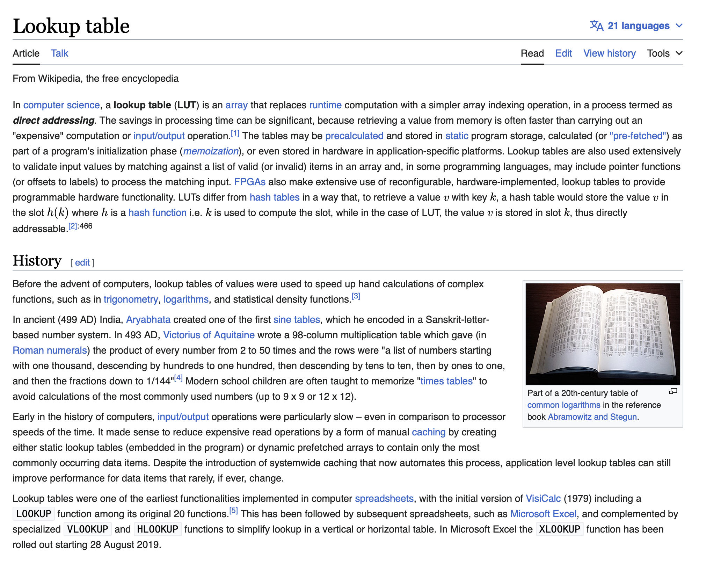Jump to citation [4]
Screen dimensions: 728x564
(178, 378)
